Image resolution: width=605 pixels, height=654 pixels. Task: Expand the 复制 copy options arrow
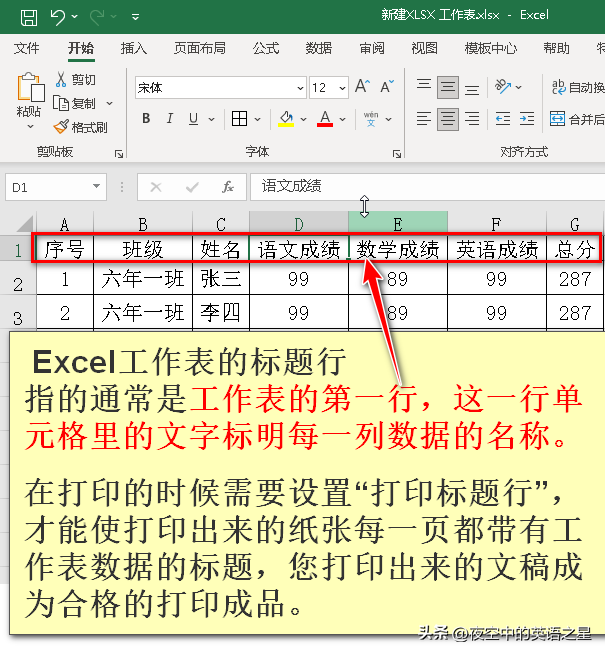pos(110,103)
